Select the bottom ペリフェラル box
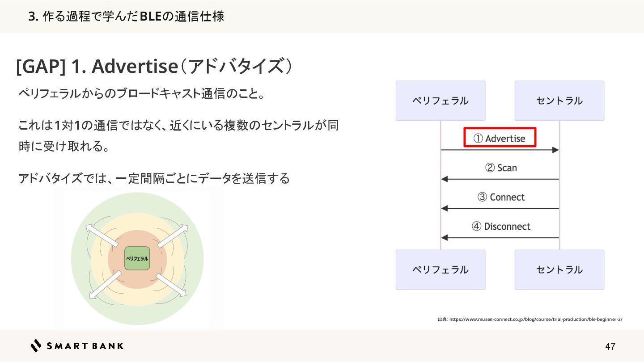This screenshot has height=362, width=644. [x=440, y=269]
